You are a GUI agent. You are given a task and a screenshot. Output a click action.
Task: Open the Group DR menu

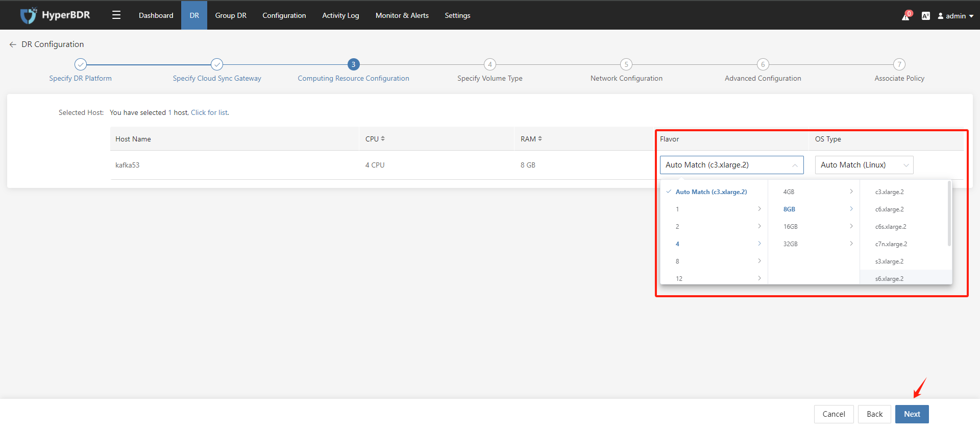(231, 15)
